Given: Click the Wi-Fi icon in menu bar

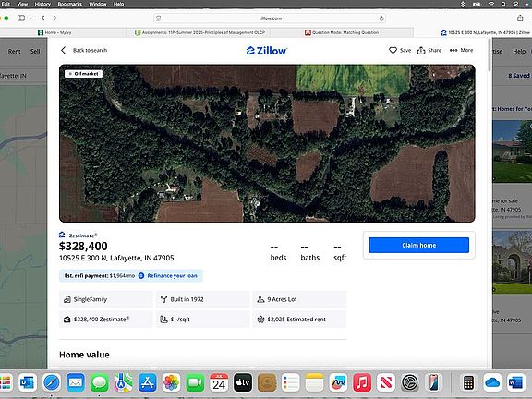Looking at the screenshot, I should pos(491,4).
